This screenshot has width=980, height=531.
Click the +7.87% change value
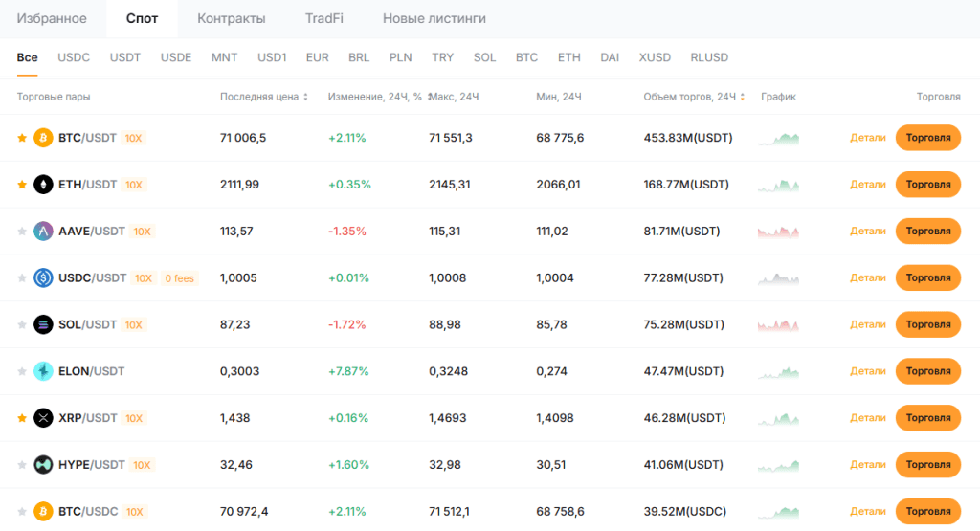coord(348,371)
